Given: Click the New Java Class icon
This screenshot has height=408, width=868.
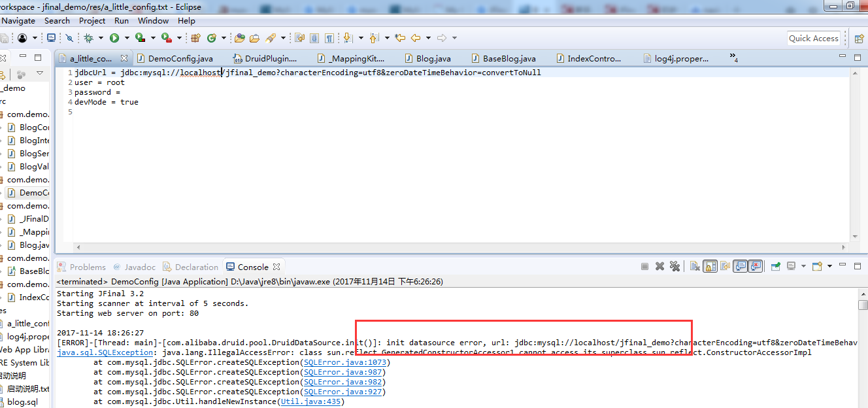Looking at the screenshot, I should coord(211,38).
